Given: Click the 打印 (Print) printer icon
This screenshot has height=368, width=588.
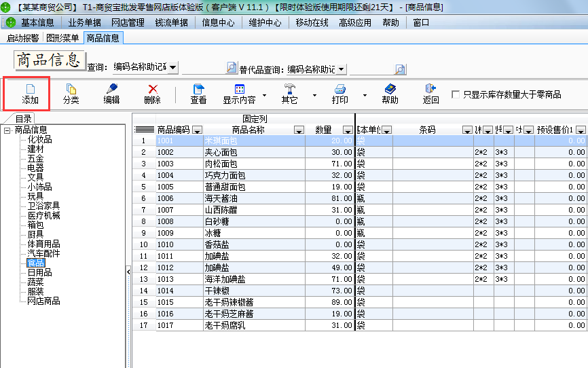Looking at the screenshot, I should coord(339,89).
